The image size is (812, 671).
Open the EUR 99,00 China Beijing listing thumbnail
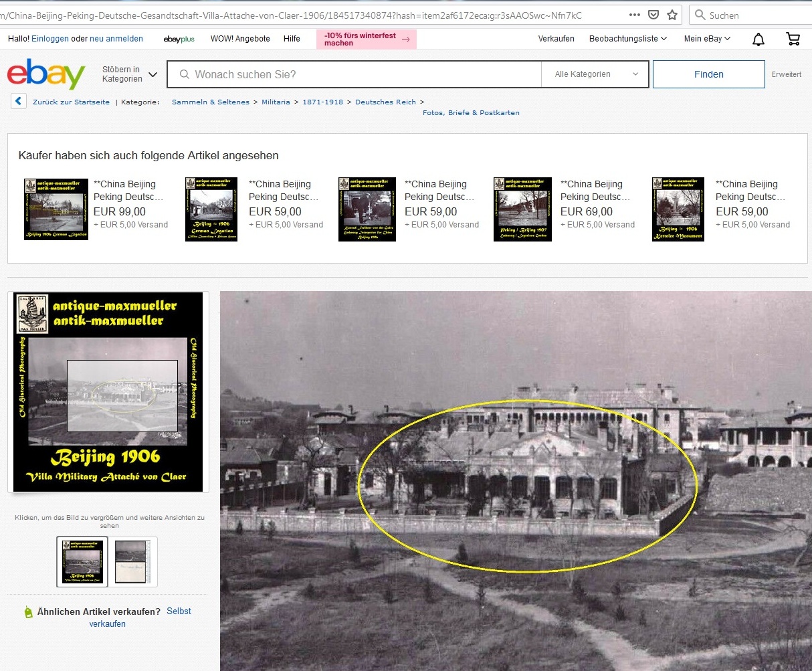pyautogui.click(x=56, y=209)
